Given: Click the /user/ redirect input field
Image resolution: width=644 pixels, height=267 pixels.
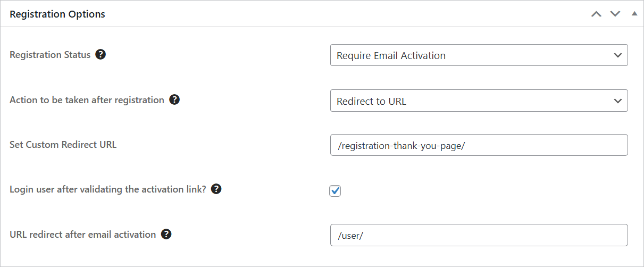Looking at the screenshot, I should click(x=479, y=235).
